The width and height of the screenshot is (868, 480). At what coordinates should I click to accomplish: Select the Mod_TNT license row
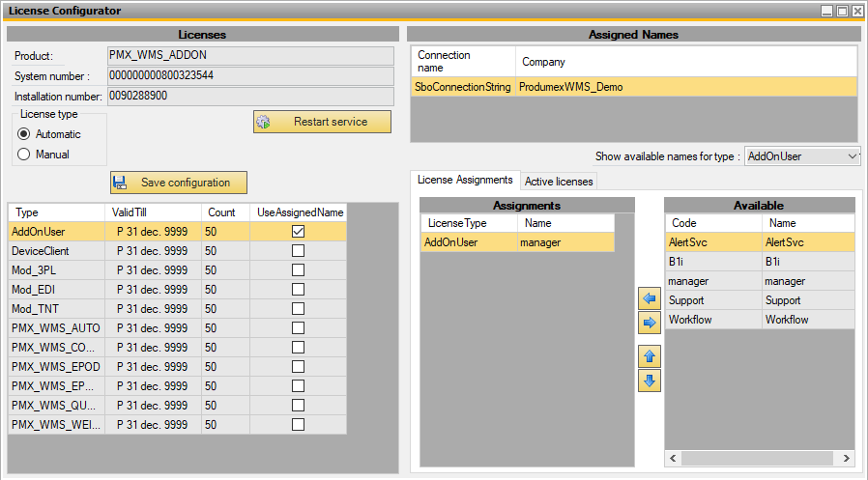[56, 309]
